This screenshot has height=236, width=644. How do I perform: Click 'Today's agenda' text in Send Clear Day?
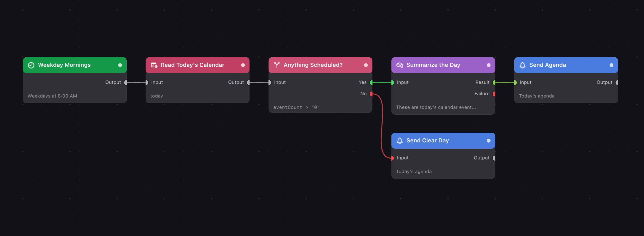click(414, 171)
